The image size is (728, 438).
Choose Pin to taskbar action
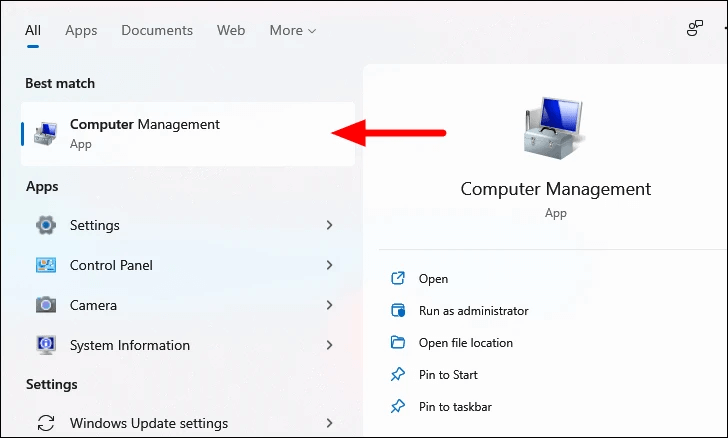coord(455,407)
